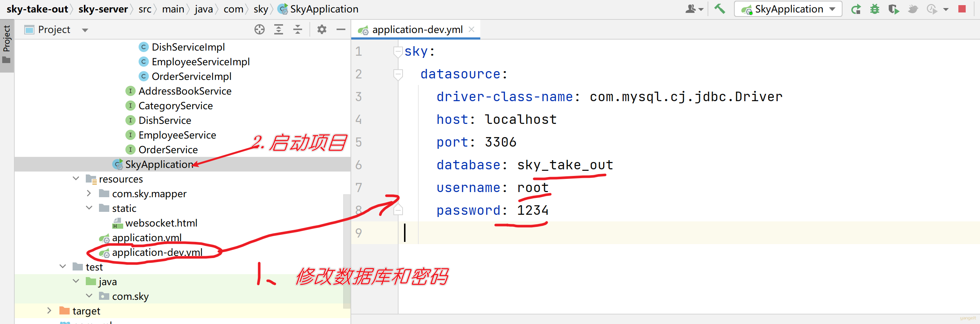Open dropdown arrow next to user icon
This screenshot has width=980, height=324.
coord(701,10)
